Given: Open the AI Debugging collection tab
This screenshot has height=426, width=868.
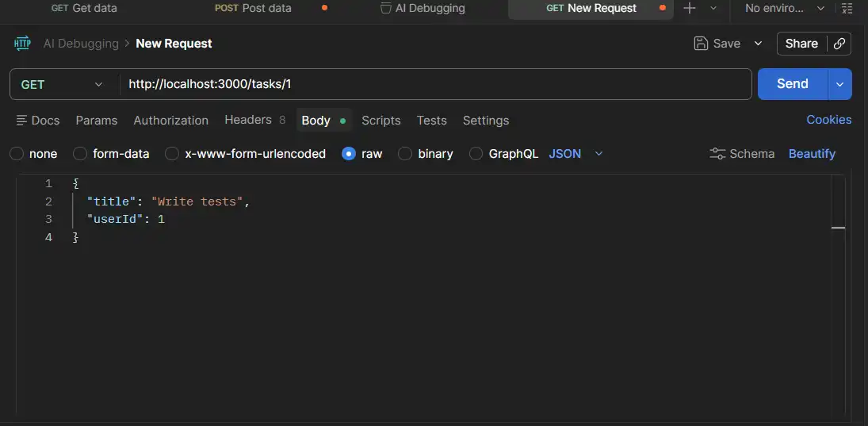Looking at the screenshot, I should coord(422,8).
